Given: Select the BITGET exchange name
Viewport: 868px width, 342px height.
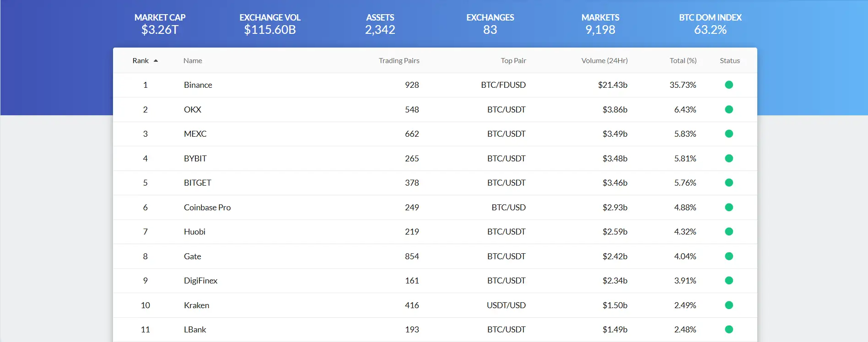Looking at the screenshot, I should [197, 183].
